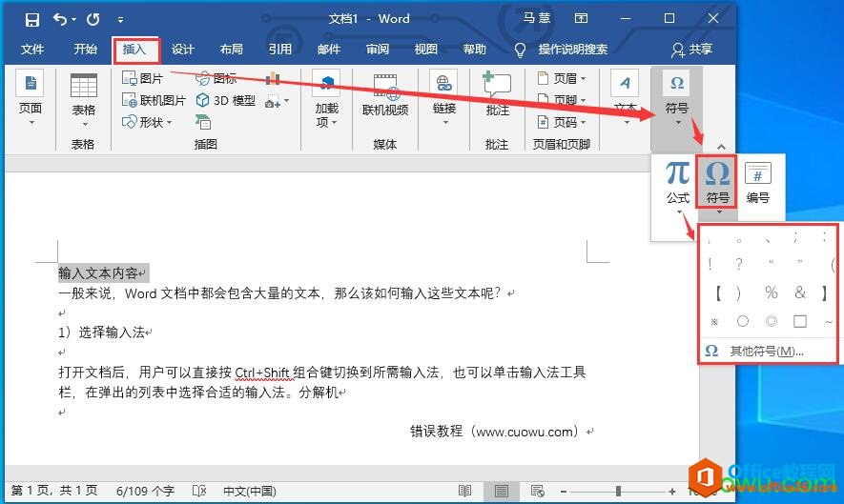Insert a 3D 模型
Screen dimensions: 844x504
[225, 101]
